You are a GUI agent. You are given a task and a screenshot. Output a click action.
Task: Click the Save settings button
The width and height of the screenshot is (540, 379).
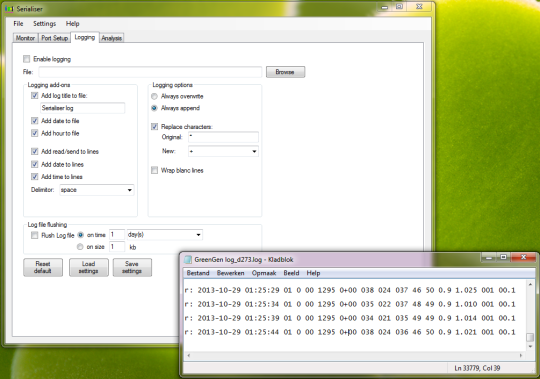(132, 267)
